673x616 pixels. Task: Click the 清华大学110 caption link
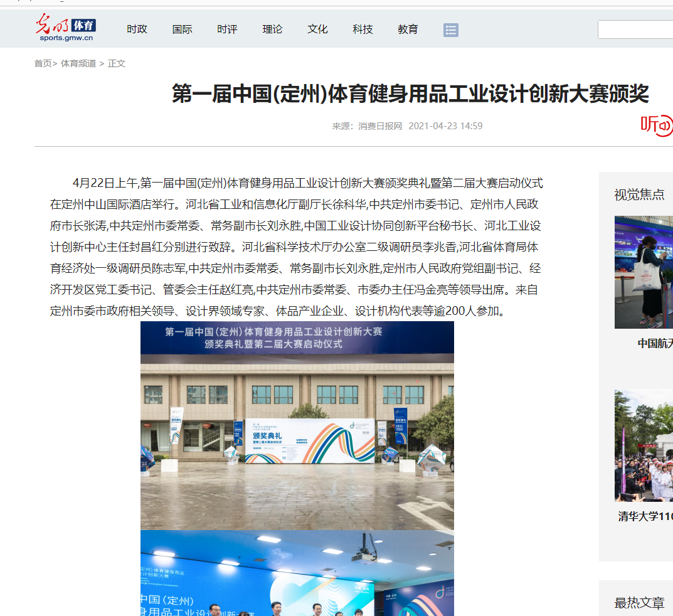point(645,516)
